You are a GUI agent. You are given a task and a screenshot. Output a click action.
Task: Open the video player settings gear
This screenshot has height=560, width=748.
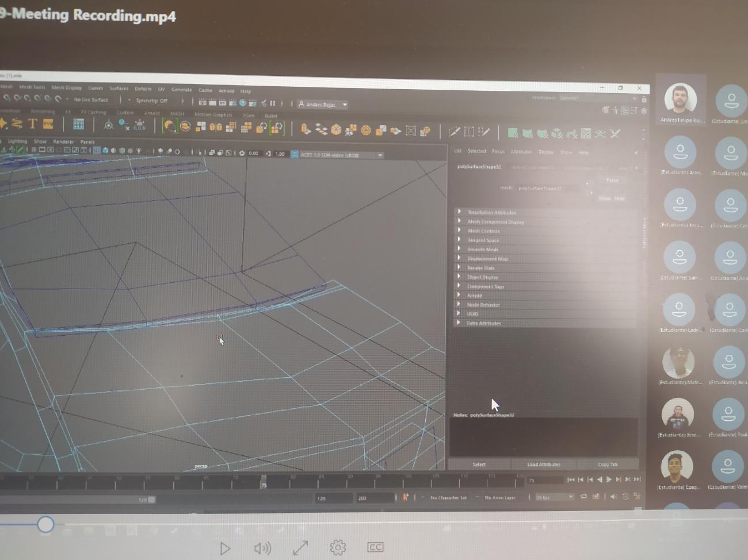(338, 547)
